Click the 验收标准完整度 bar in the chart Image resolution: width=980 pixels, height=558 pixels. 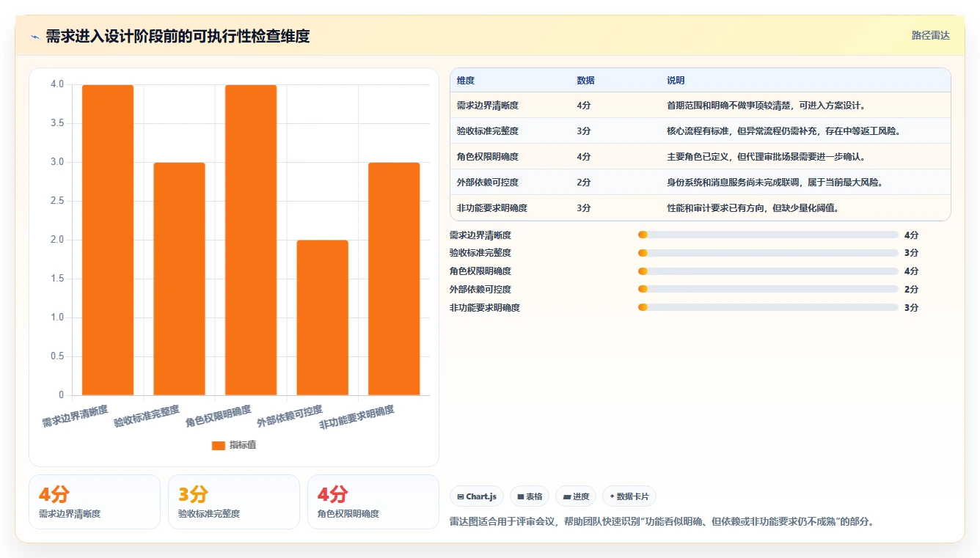point(179,279)
